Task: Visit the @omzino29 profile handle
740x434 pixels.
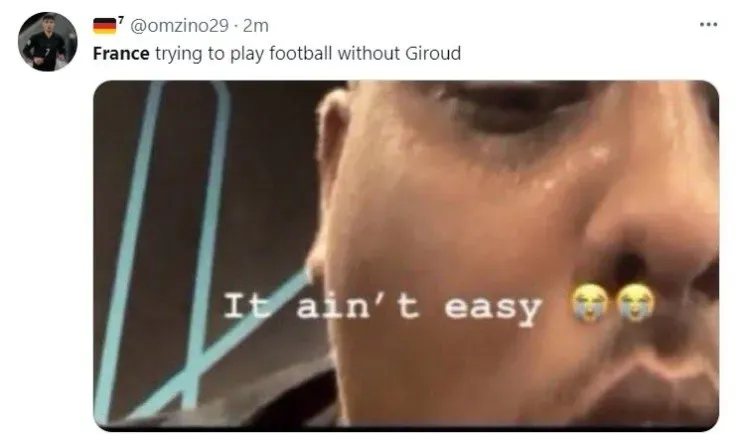Action: click(179, 25)
